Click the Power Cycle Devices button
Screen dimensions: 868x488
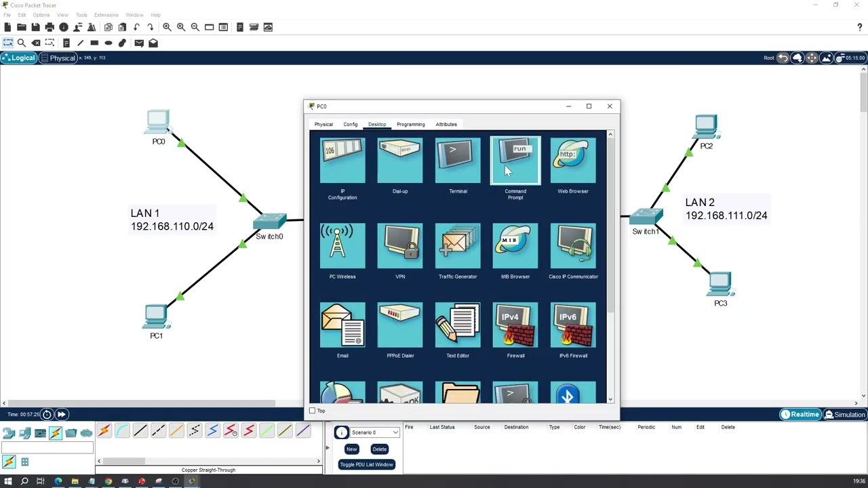pos(47,414)
